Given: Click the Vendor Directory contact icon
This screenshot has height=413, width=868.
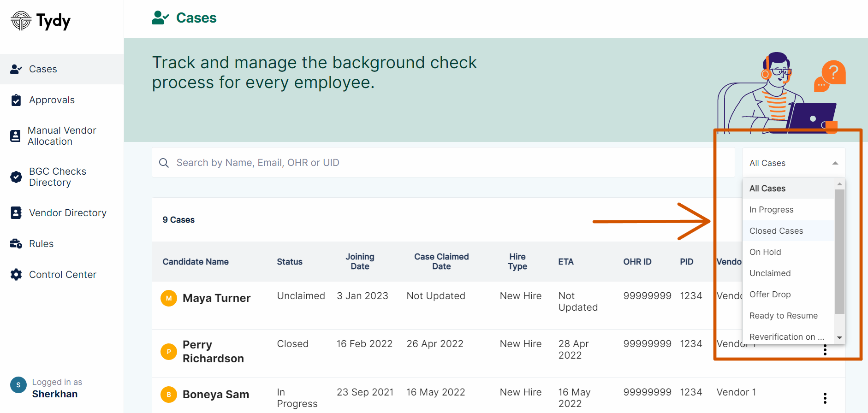Looking at the screenshot, I should click(x=16, y=213).
